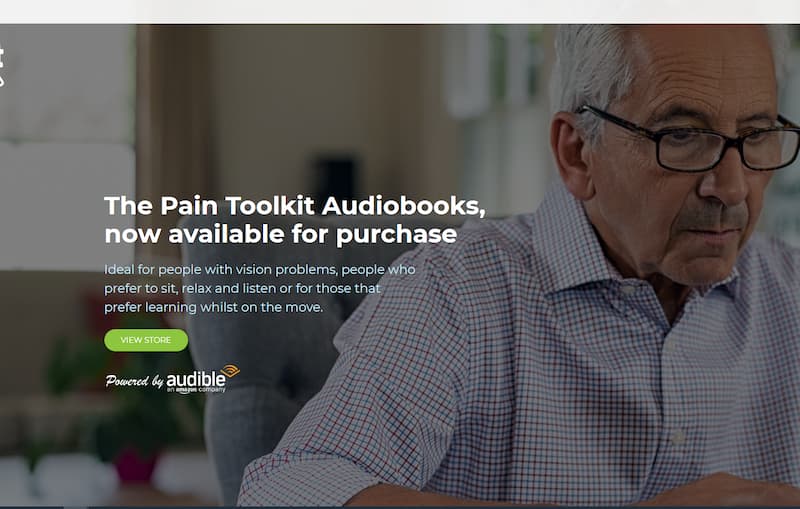800x509 pixels.
Task: Select the cursive 'Powered by' text
Action: point(134,381)
